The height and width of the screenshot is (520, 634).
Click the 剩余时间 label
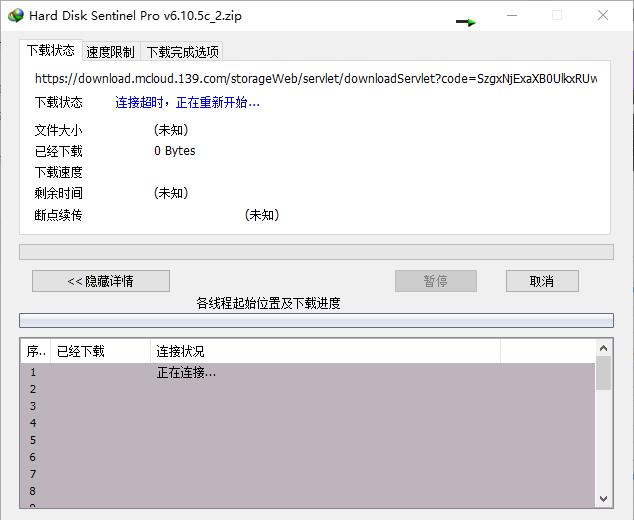[59, 193]
